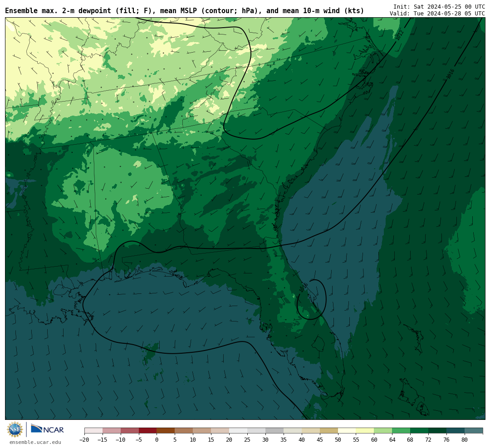
Task: Click the 1012 isobar contour label
Action: point(399,34)
